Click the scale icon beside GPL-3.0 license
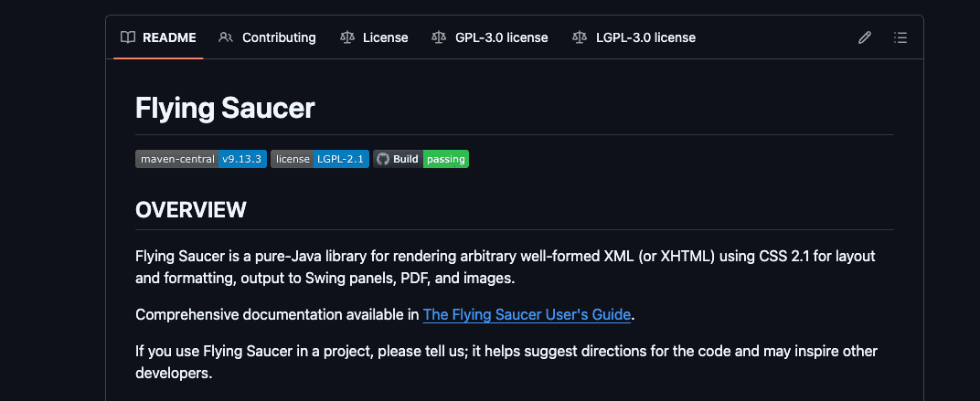Image resolution: width=980 pixels, height=401 pixels. click(x=439, y=37)
